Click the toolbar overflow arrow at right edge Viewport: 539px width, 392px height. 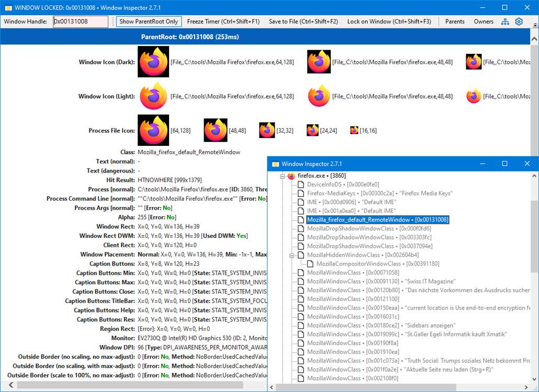tap(535, 25)
